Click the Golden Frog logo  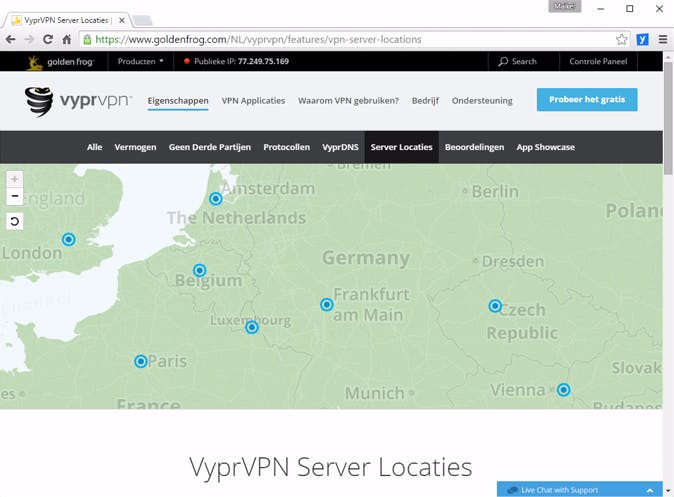click(60, 62)
